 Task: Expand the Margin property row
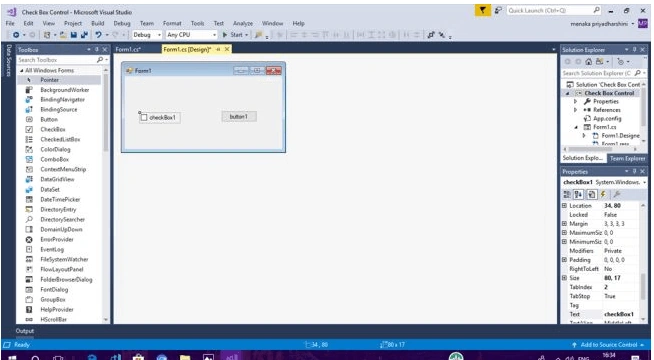[564, 224]
